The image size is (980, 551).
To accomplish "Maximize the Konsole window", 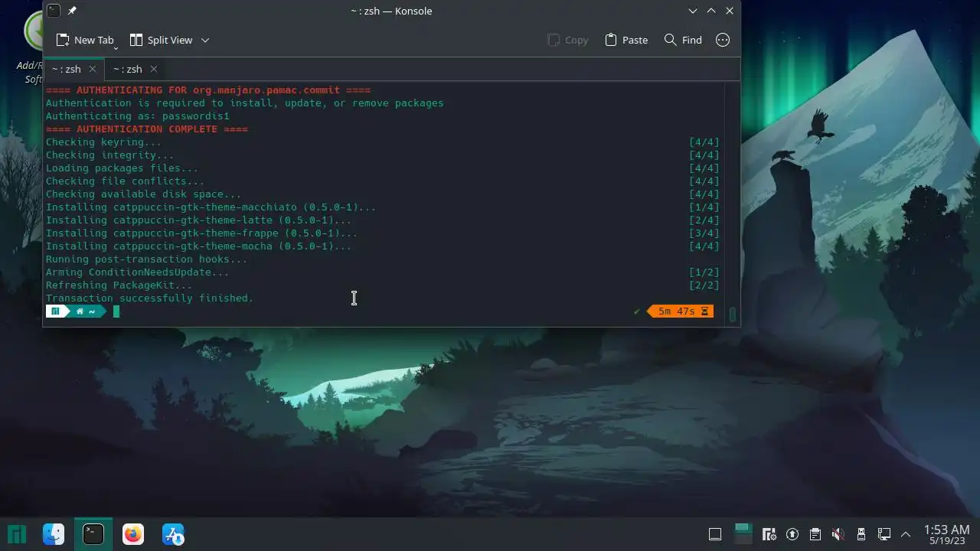I will [711, 11].
